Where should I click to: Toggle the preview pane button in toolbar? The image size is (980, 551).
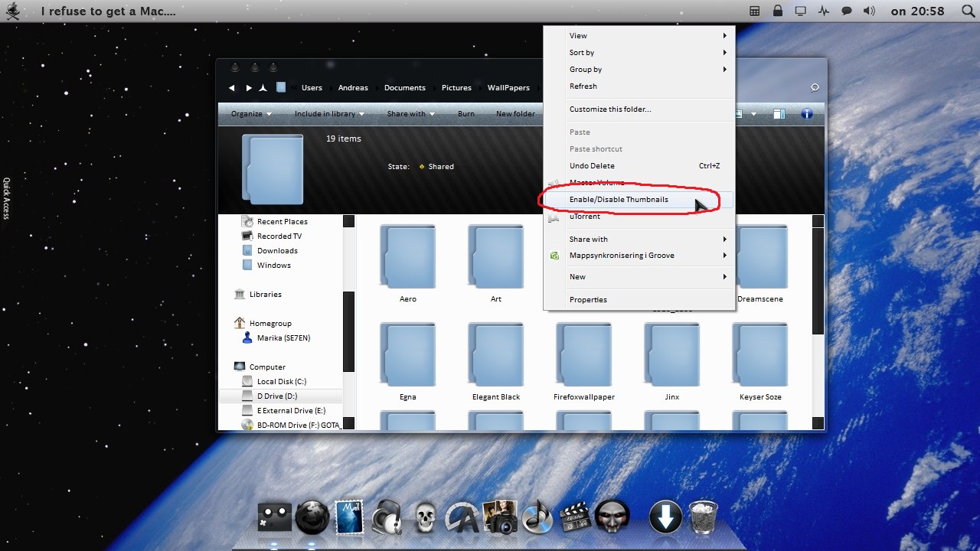779,114
